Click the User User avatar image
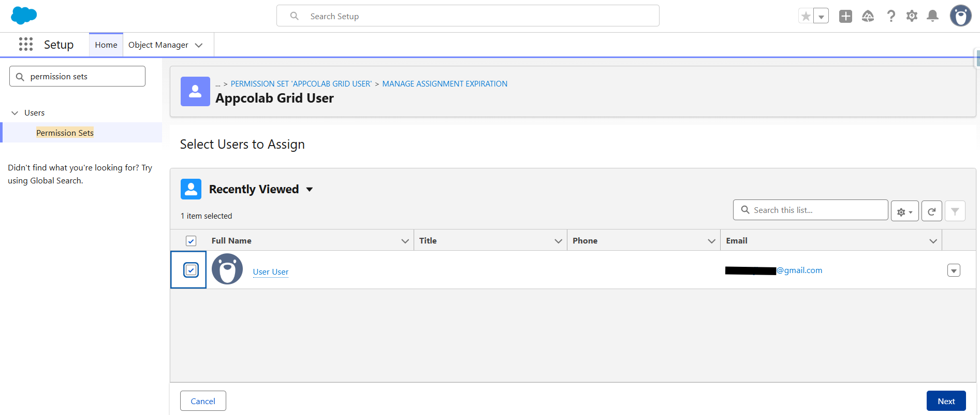980x415 pixels. (x=227, y=269)
